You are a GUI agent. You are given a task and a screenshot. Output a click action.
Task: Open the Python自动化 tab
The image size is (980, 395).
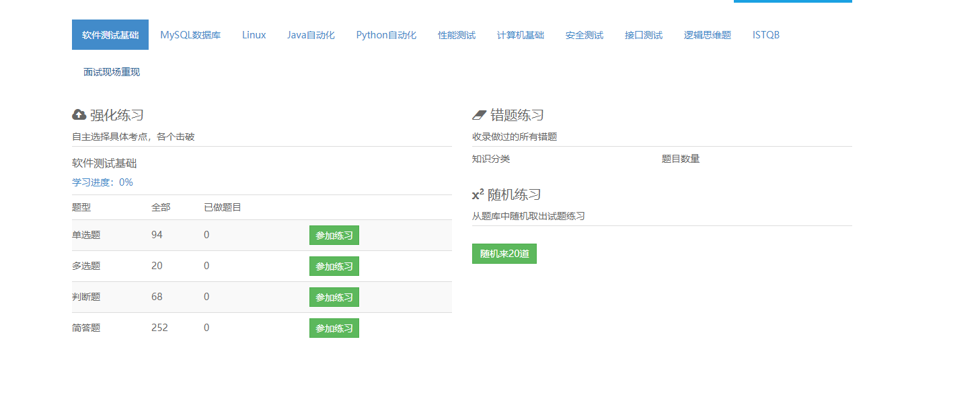coord(386,35)
